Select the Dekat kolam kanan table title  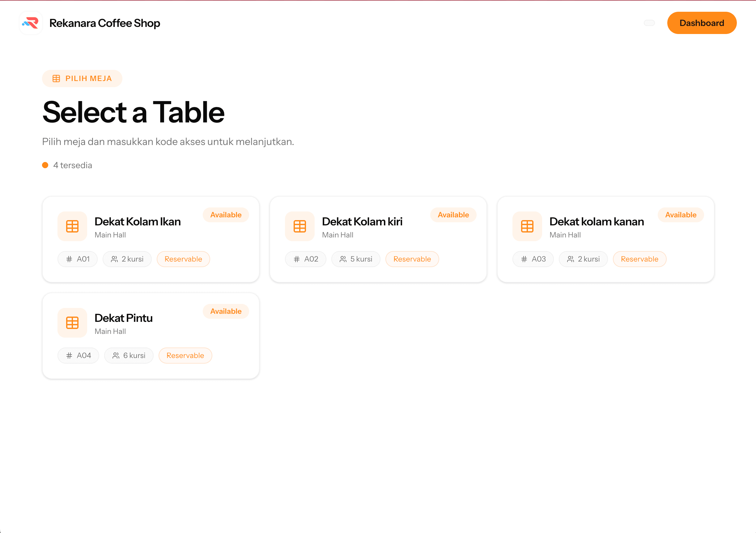click(596, 222)
